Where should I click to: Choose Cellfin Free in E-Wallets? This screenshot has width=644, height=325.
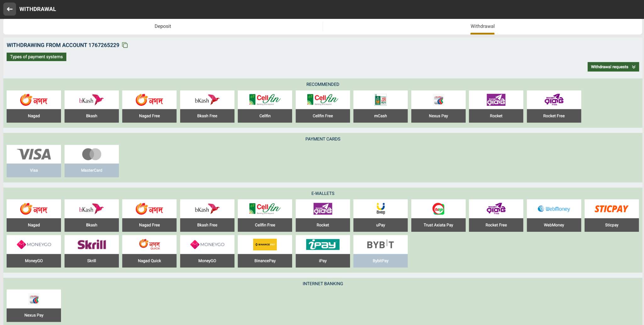tap(265, 215)
